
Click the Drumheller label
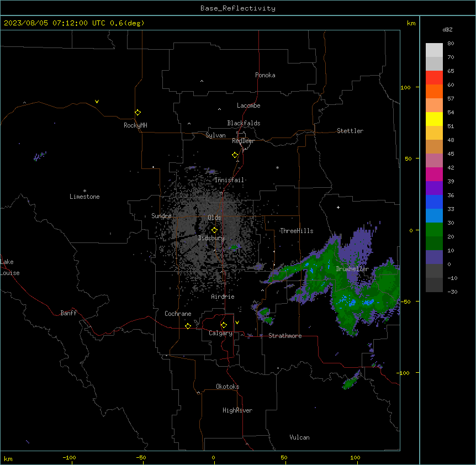point(352,269)
